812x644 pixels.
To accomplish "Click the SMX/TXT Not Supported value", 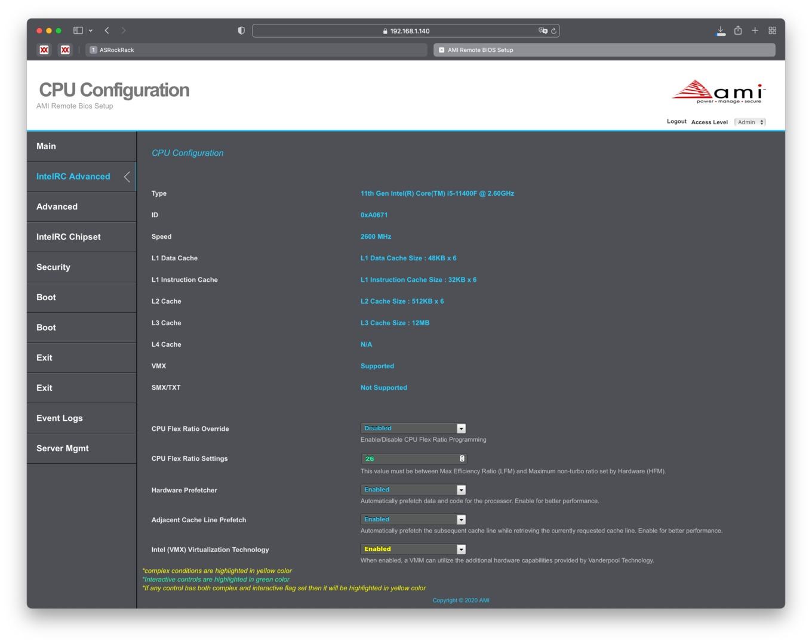I will point(384,387).
